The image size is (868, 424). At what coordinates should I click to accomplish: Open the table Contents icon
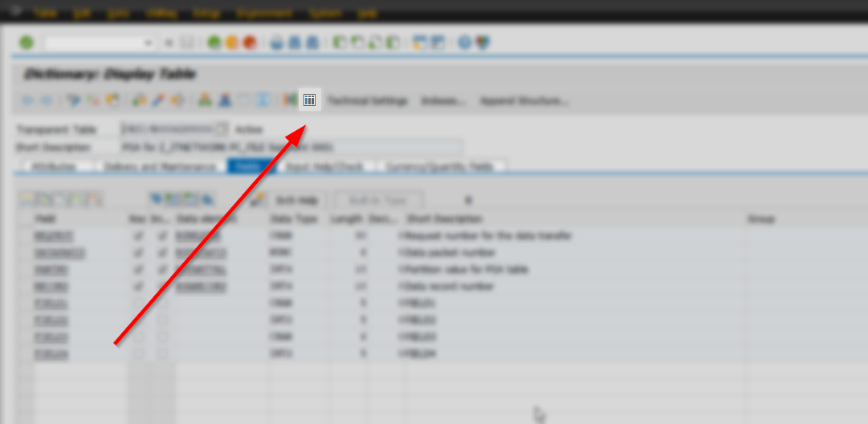click(x=309, y=100)
